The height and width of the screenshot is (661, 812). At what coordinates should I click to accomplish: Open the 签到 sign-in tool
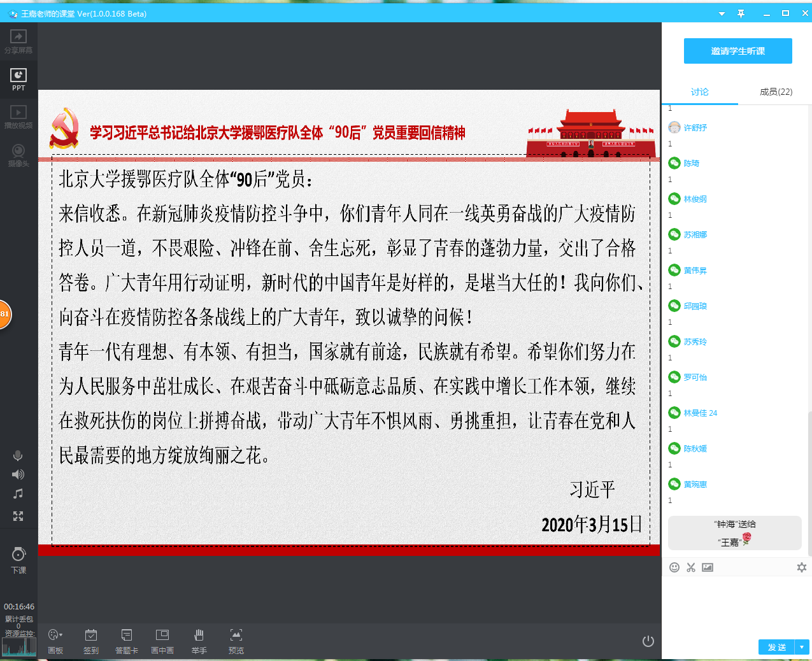[91, 640]
